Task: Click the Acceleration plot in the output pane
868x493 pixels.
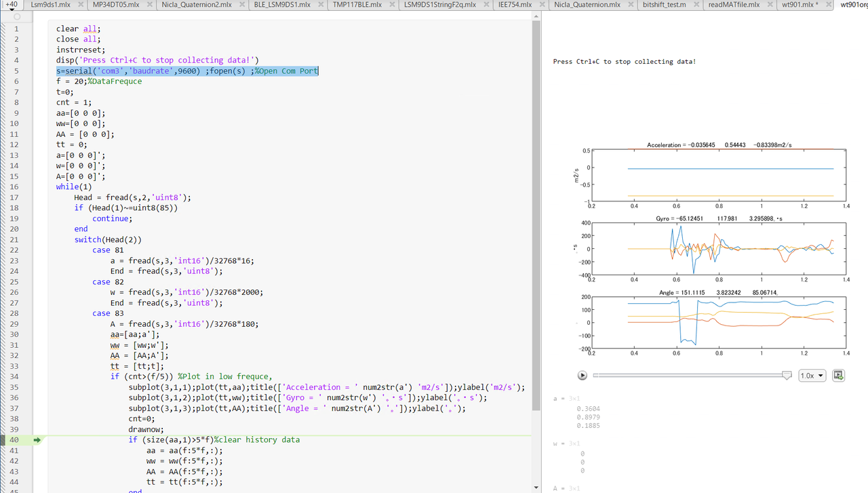Action: tap(719, 173)
